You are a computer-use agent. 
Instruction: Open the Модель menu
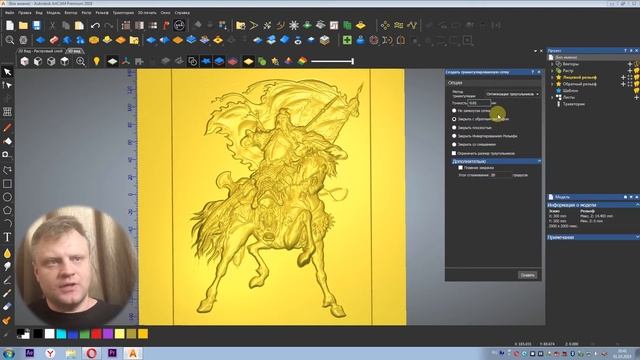[x=53, y=13]
